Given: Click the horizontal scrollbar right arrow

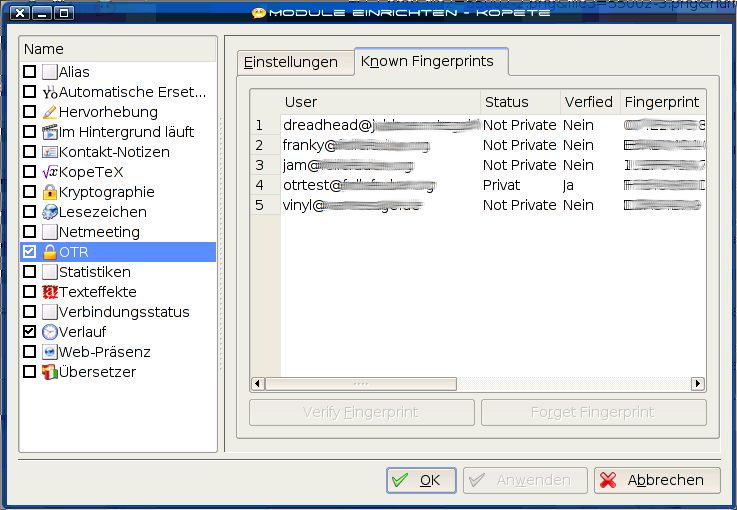Looking at the screenshot, I should pos(698,384).
